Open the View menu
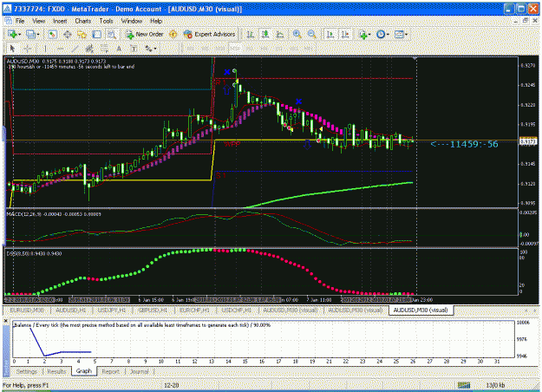This screenshot has width=542, height=392. pos(39,21)
